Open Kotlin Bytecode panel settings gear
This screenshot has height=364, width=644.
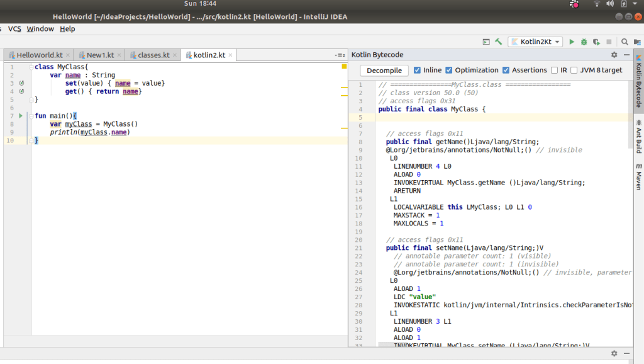pos(614,55)
